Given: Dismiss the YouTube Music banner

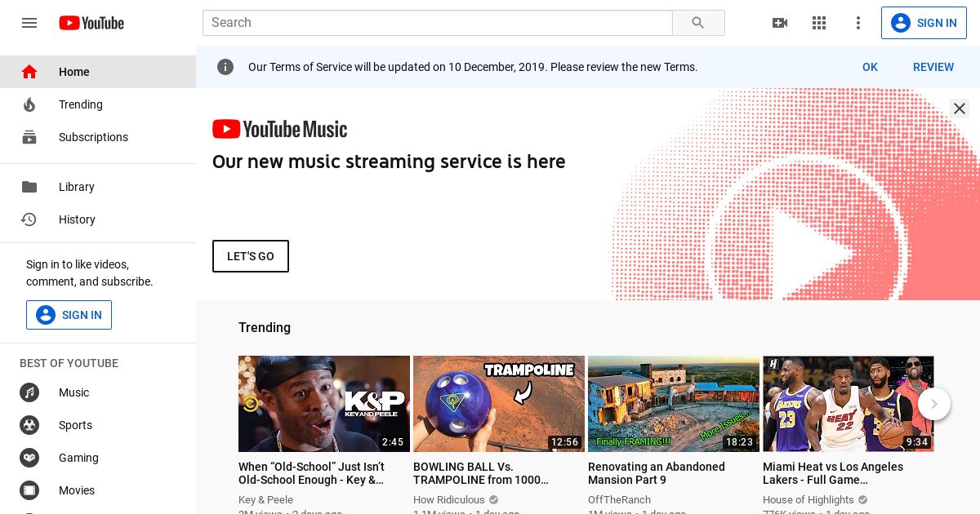Looking at the screenshot, I should coord(960,109).
